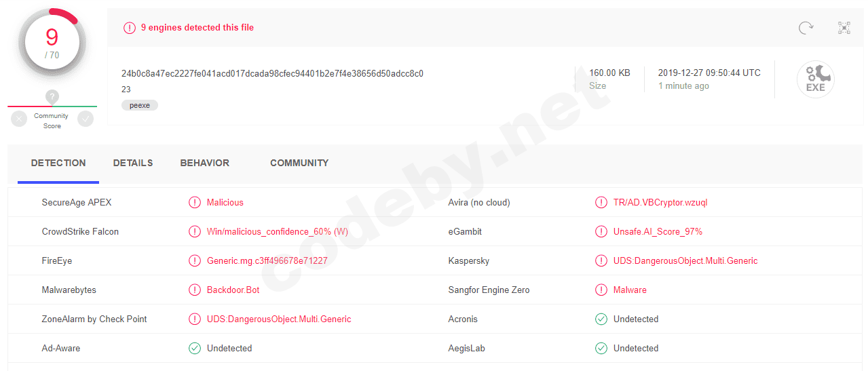Click the EXE file type icon

(x=815, y=79)
